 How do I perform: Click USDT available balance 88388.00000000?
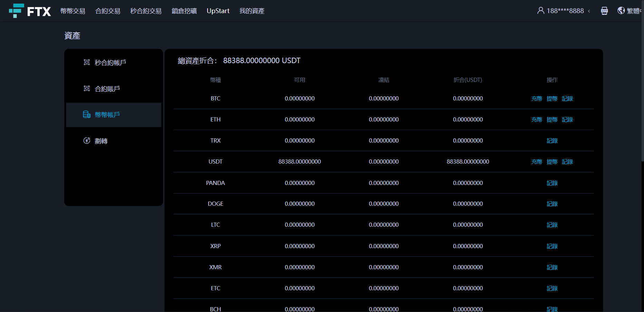pos(300,162)
